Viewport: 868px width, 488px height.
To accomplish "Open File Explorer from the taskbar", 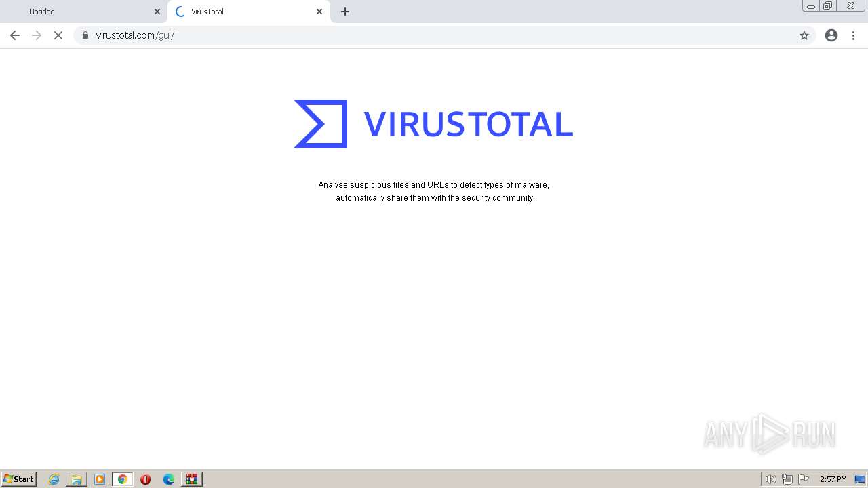I will click(77, 479).
